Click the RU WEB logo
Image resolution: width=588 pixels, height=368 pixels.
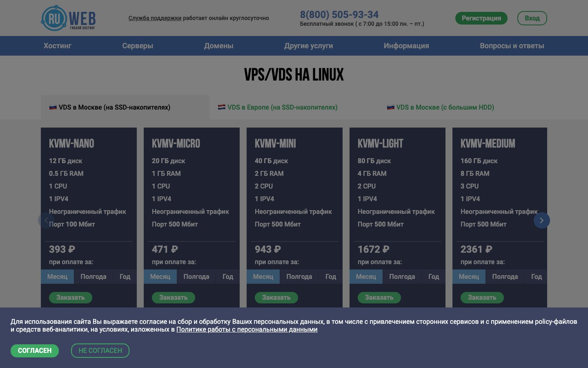point(68,18)
